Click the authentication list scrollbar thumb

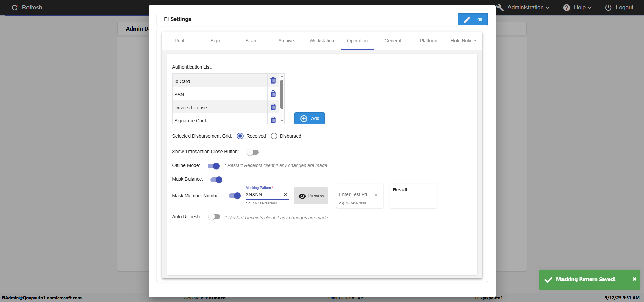pyautogui.click(x=282, y=94)
